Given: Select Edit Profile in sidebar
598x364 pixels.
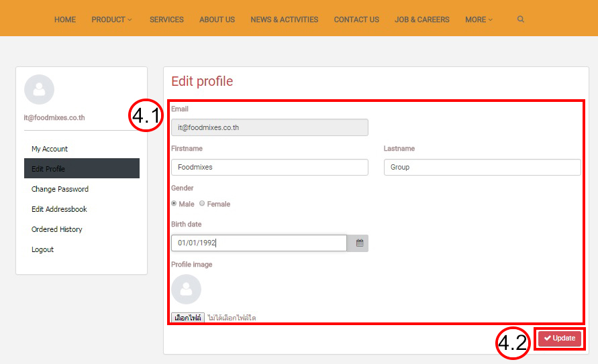Looking at the screenshot, I should (82, 168).
